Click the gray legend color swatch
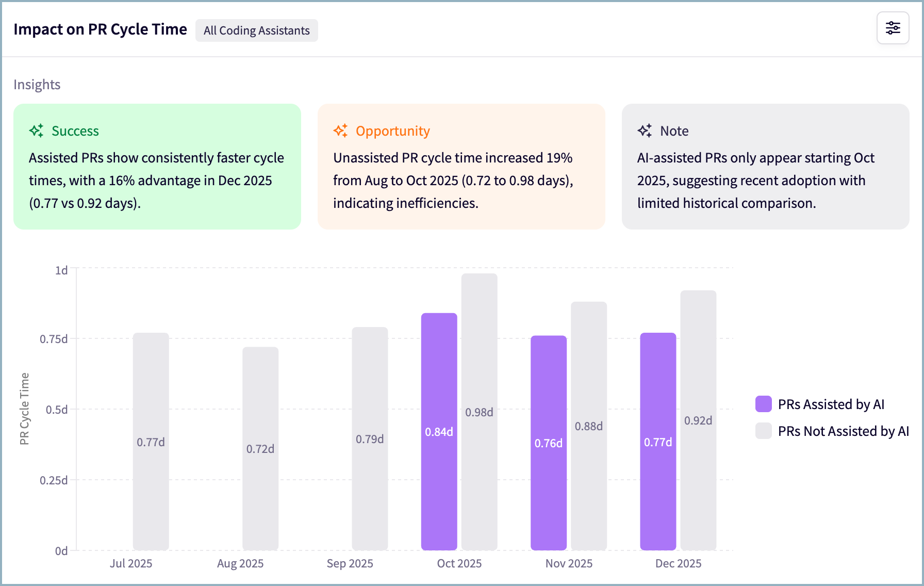 (763, 431)
